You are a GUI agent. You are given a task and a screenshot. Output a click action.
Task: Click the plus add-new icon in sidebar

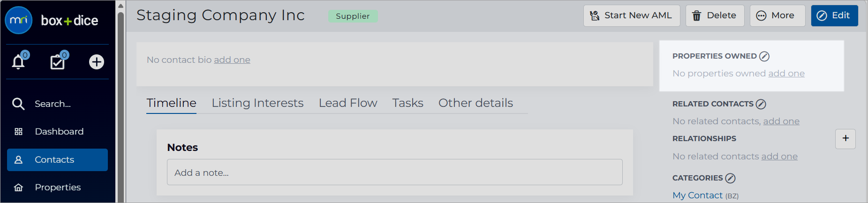click(x=97, y=62)
